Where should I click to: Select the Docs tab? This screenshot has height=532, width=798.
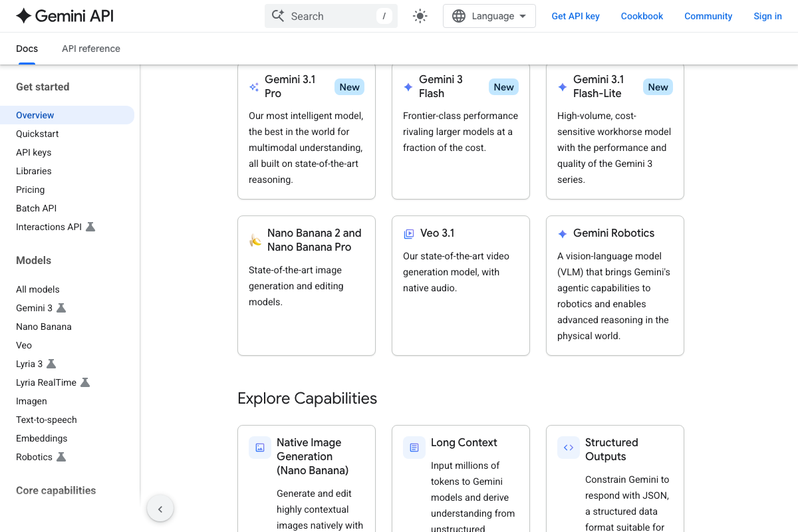27,49
